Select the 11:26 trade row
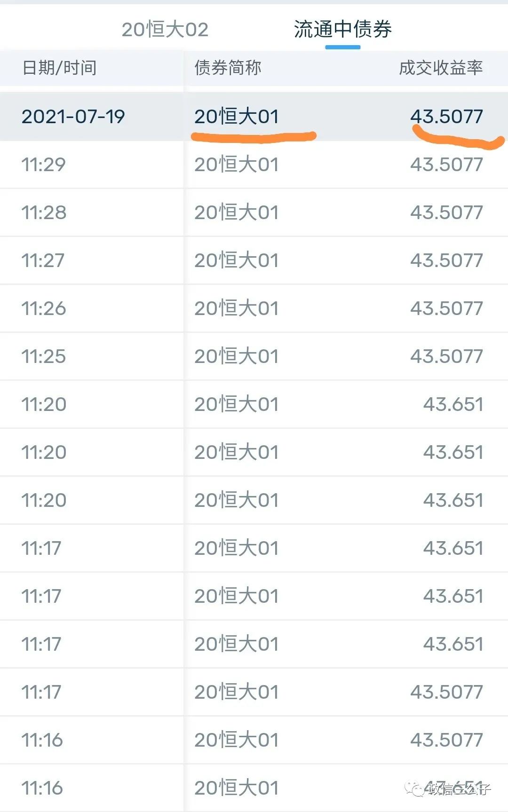The width and height of the screenshot is (508, 812). click(254, 308)
